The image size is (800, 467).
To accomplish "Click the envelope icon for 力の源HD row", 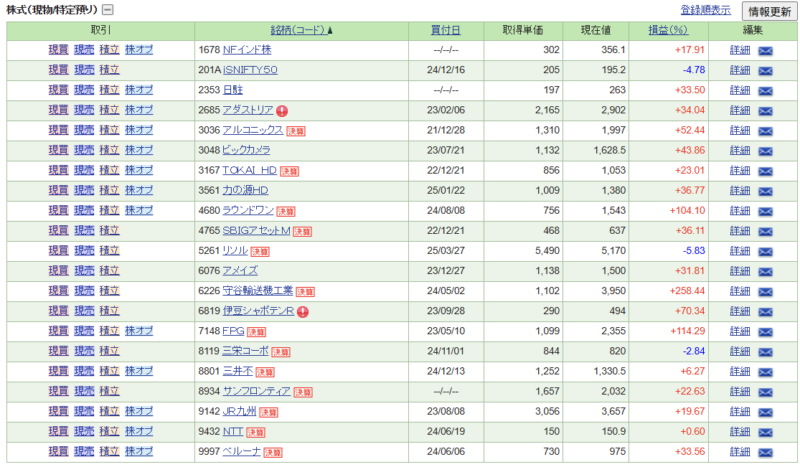I will (765, 191).
